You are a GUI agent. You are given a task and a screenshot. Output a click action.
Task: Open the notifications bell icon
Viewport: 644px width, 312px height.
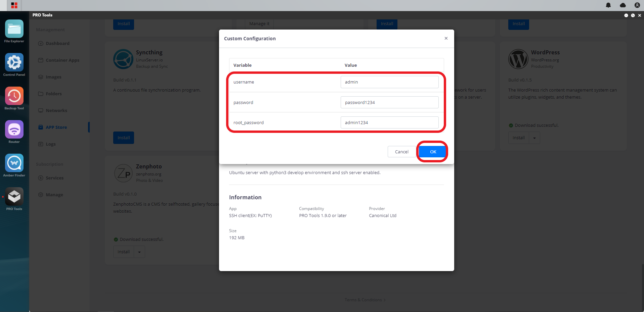(608, 5)
